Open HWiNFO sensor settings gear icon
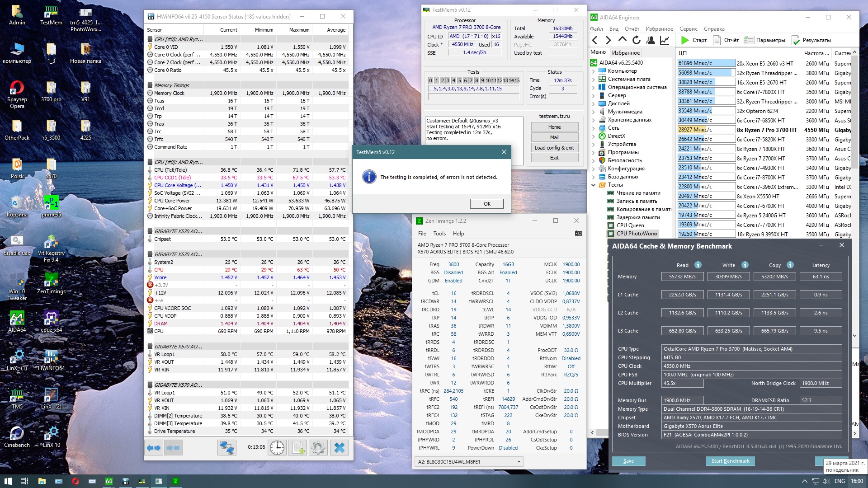The image size is (868, 488). tap(318, 448)
